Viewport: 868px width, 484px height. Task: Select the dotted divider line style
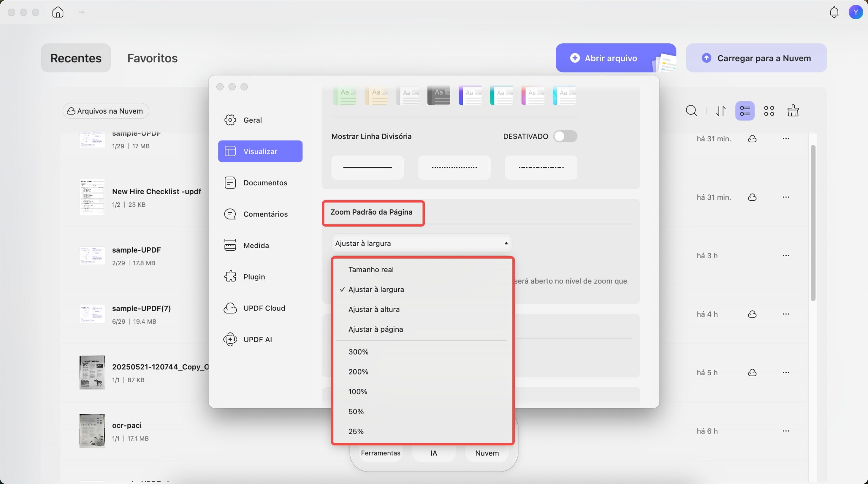pyautogui.click(x=454, y=167)
